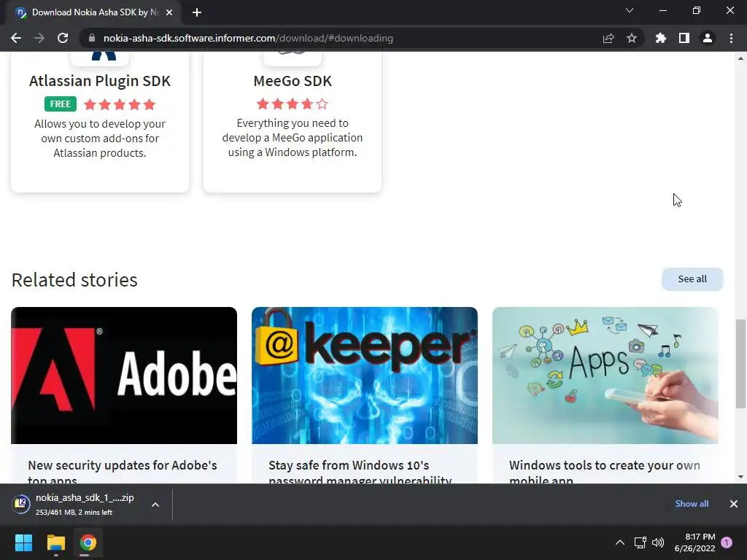Switch to Download Nokia Asha SDK tab
This screenshot has height=560, width=747.
[x=93, y=12]
